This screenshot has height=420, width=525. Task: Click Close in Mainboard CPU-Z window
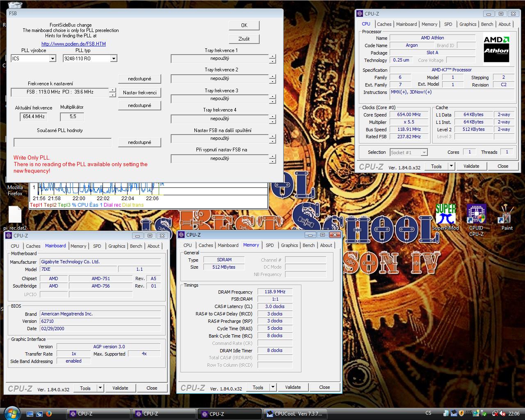point(152,388)
